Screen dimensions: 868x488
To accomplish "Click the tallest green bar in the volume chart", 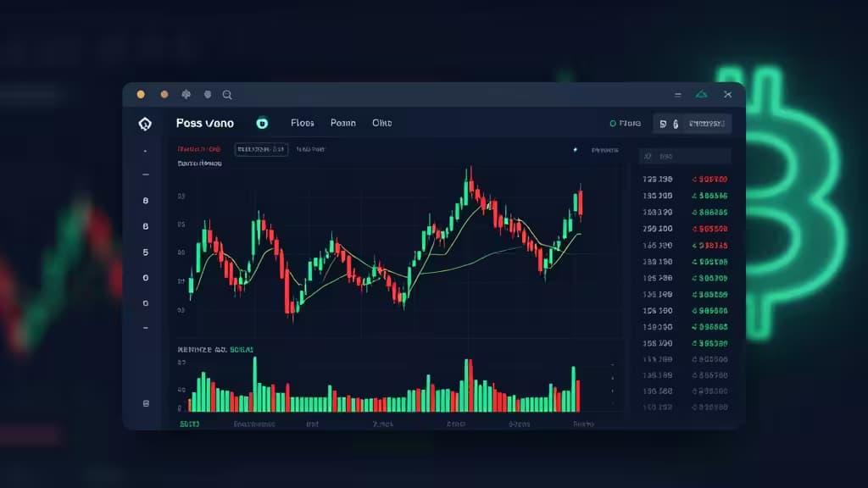I will [255, 384].
